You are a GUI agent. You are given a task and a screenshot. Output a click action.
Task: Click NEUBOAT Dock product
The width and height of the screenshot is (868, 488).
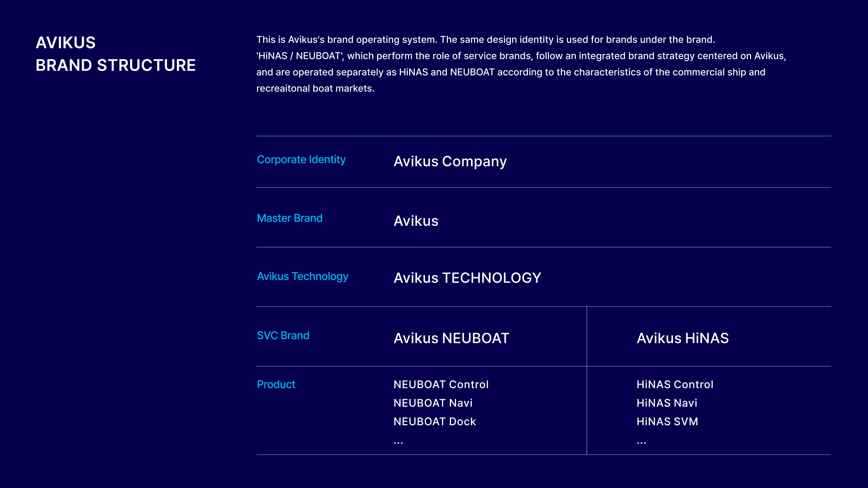435,422
